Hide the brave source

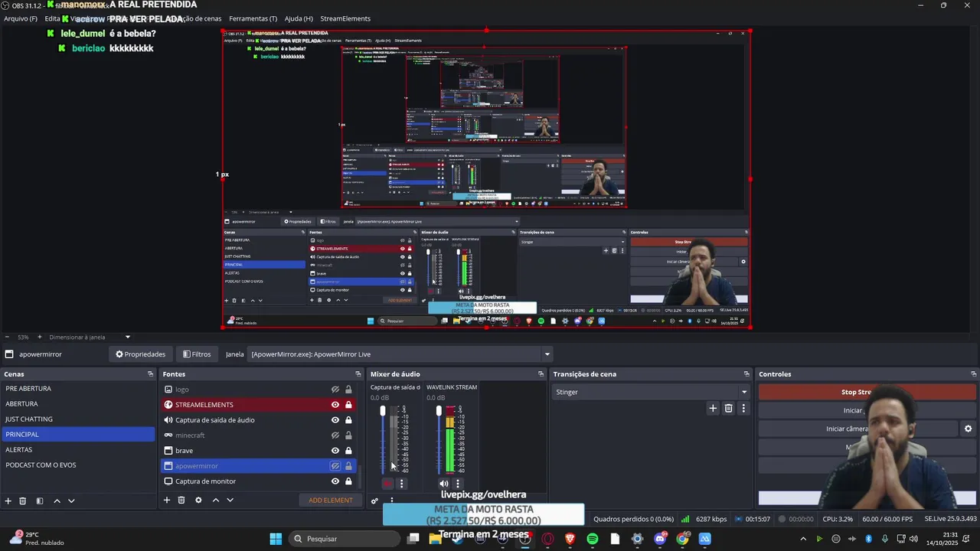coord(335,451)
